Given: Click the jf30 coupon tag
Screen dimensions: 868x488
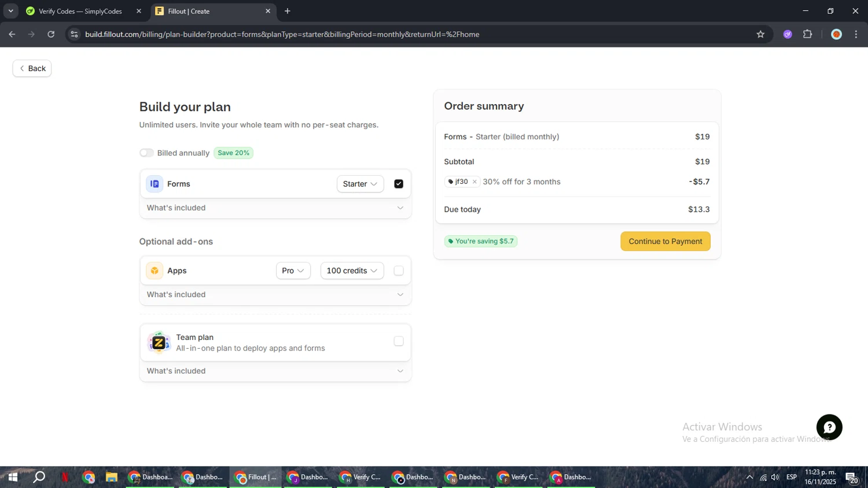Looking at the screenshot, I should [462, 182].
